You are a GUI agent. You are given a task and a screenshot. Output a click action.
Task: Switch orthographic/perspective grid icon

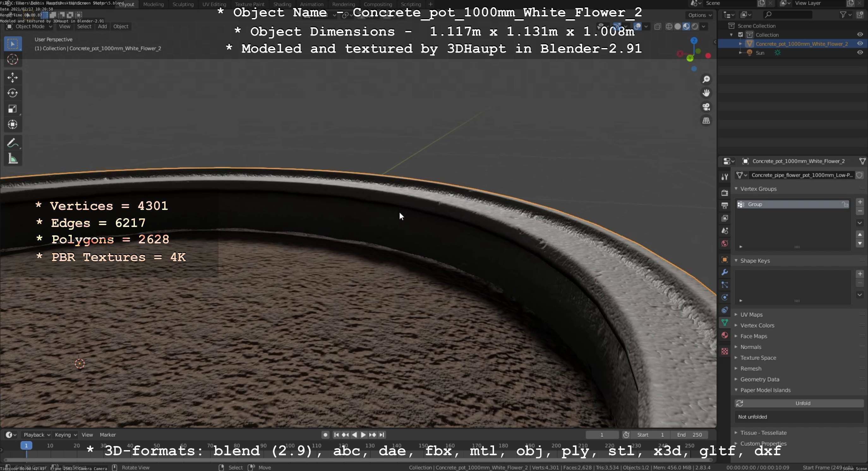pyautogui.click(x=706, y=121)
